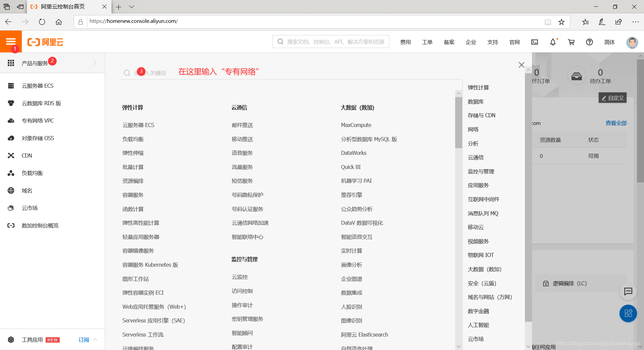Viewport: 644px width, 350px height.
Task: Open 容器服务 Kubernetes 版 link
Action: coord(150,265)
